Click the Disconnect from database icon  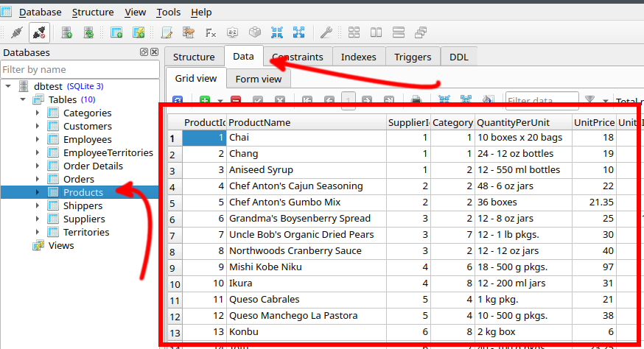point(39,32)
